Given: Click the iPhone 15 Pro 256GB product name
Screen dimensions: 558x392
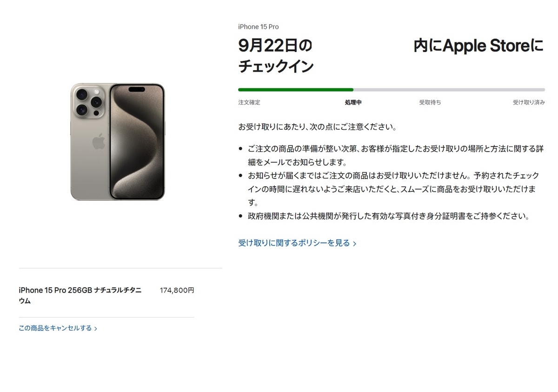Looking at the screenshot, I should pyautogui.click(x=80, y=295).
